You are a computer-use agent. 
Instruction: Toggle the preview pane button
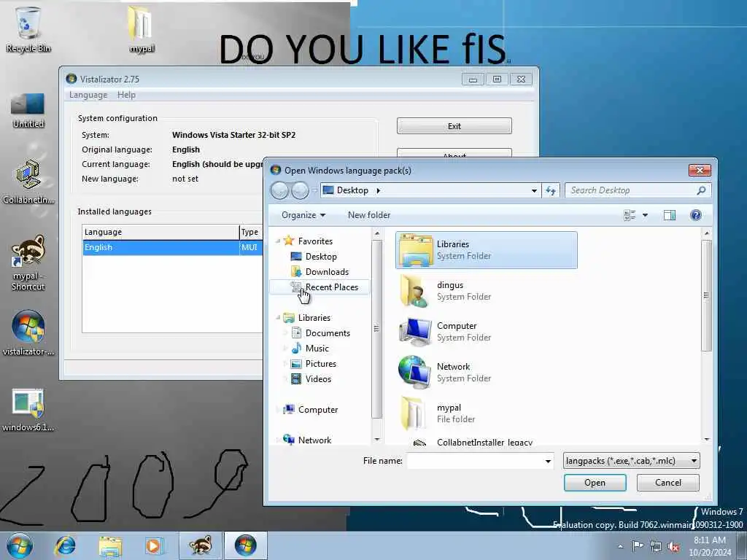click(x=670, y=215)
